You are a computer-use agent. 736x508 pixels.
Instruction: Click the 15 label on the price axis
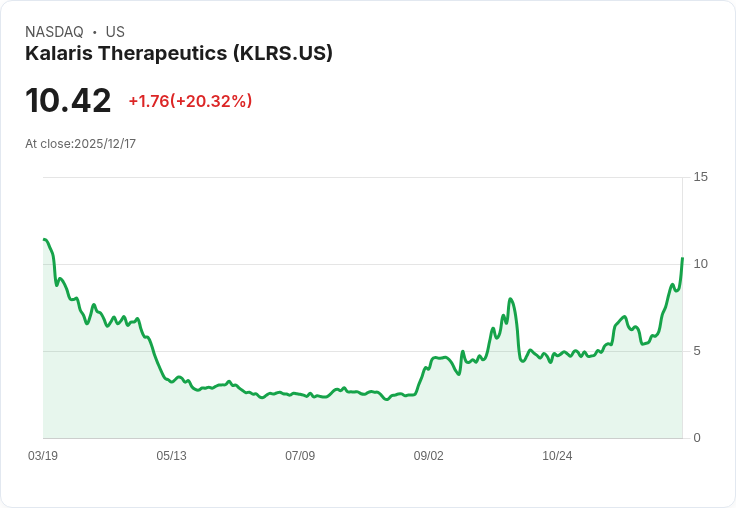click(700, 177)
